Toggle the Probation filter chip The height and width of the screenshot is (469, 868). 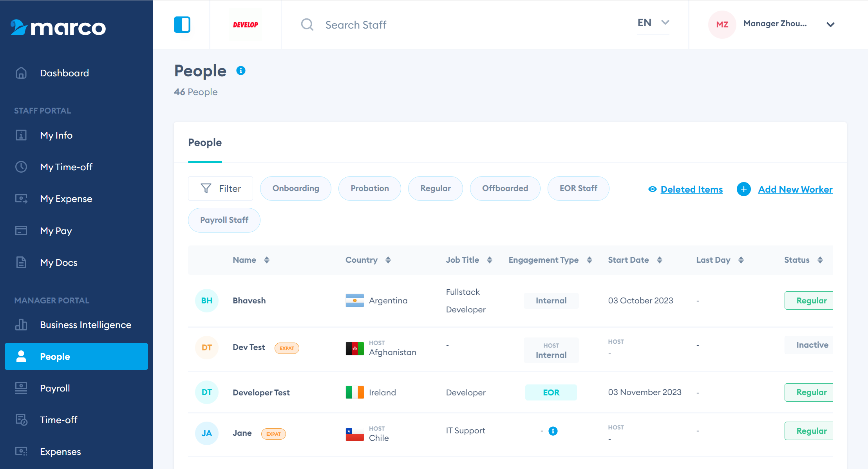(x=369, y=188)
